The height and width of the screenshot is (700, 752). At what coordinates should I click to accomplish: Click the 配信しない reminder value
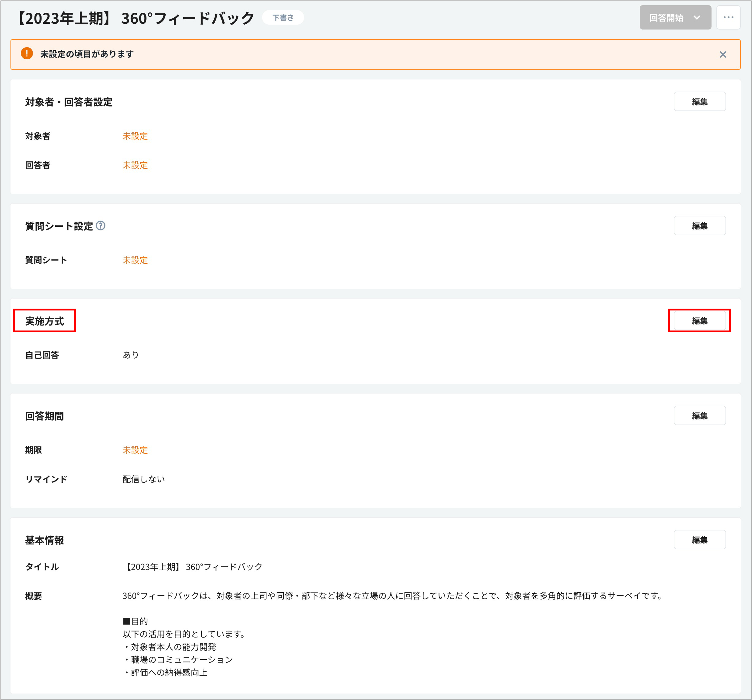[x=144, y=479]
